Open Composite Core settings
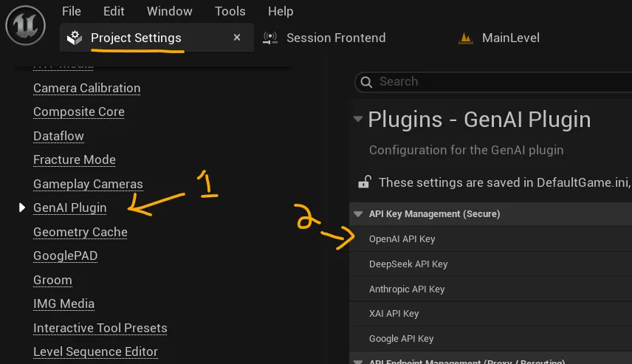 (x=78, y=111)
